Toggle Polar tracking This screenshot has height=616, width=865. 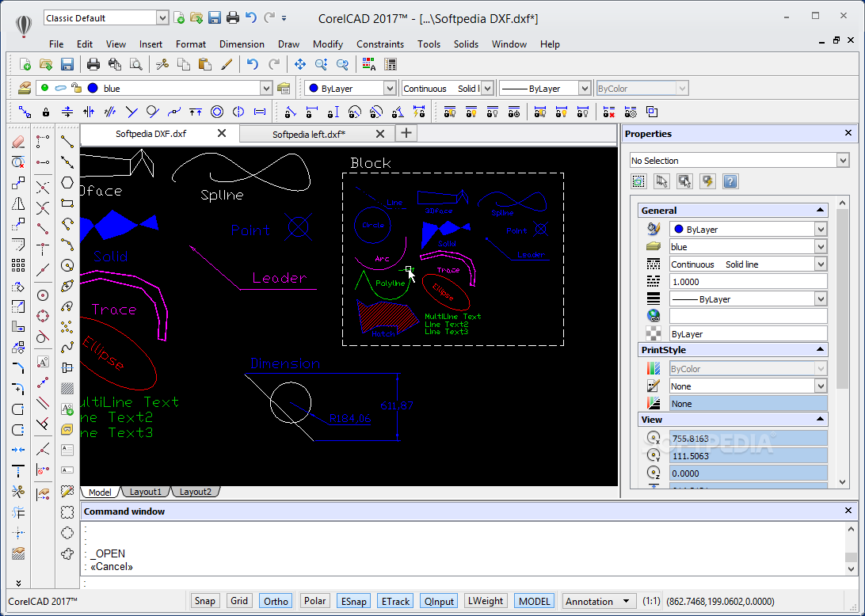click(x=315, y=601)
